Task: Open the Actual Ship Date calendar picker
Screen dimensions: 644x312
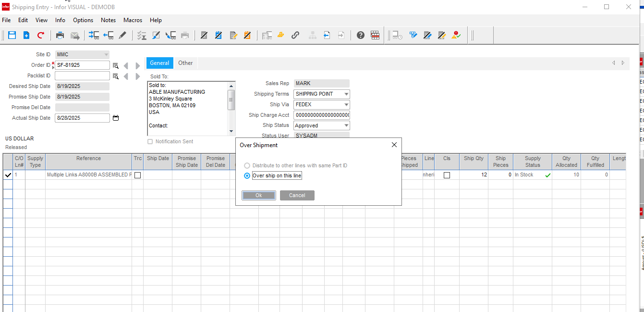Action: (x=115, y=118)
